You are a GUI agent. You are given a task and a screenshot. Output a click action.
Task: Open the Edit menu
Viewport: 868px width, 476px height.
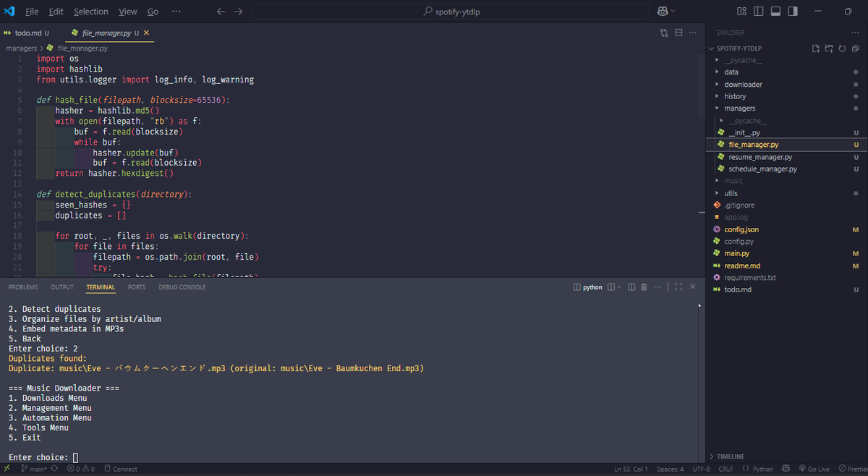(x=56, y=12)
